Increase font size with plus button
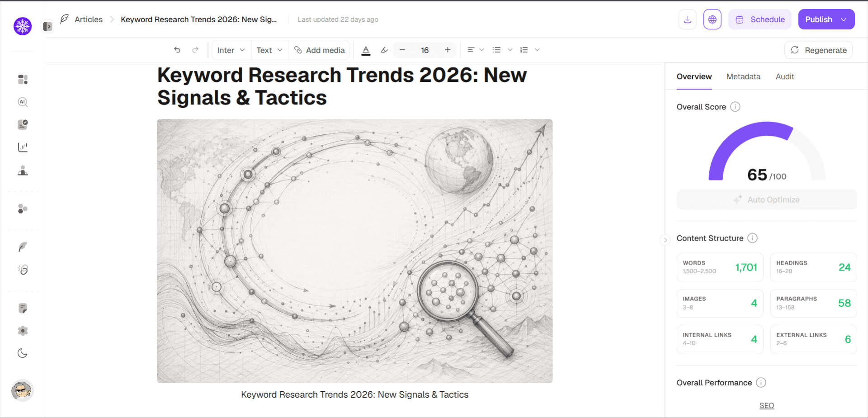 point(448,50)
